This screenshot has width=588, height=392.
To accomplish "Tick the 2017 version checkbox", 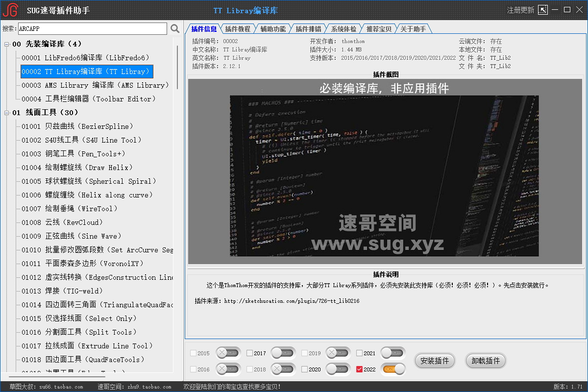I will (249, 353).
